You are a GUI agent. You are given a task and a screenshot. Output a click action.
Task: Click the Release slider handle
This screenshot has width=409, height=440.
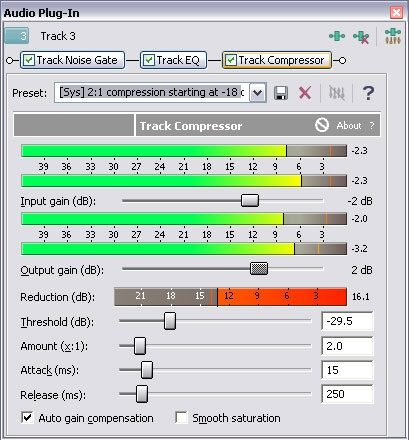[x=142, y=394]
